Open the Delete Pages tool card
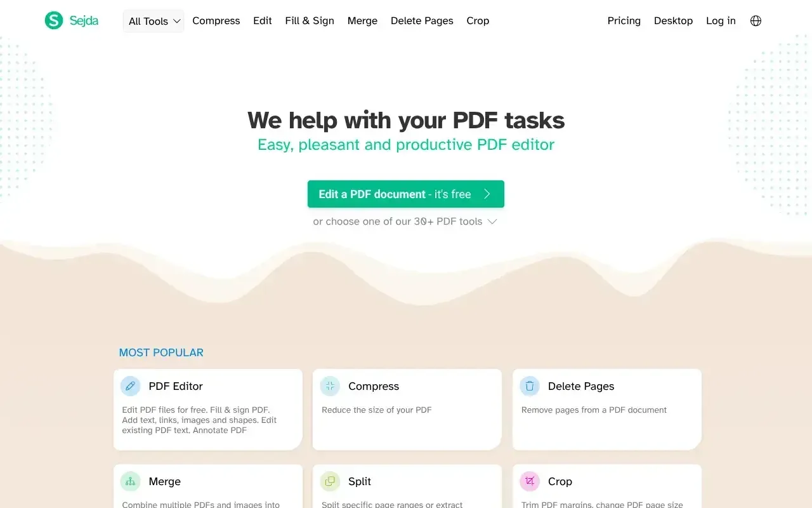This screenshot has width=812, height=508. pos(607,410)
